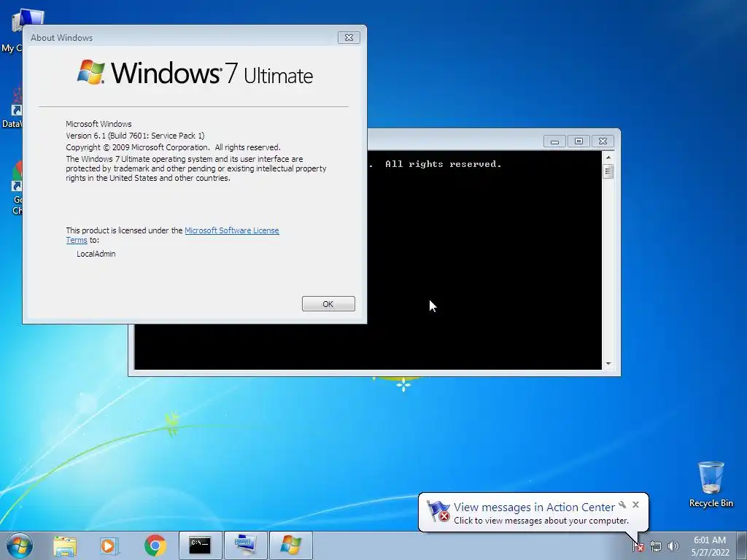Click the command prompt scrollbar down arrow
The image size is (747, 560).
tap(608, 364)
